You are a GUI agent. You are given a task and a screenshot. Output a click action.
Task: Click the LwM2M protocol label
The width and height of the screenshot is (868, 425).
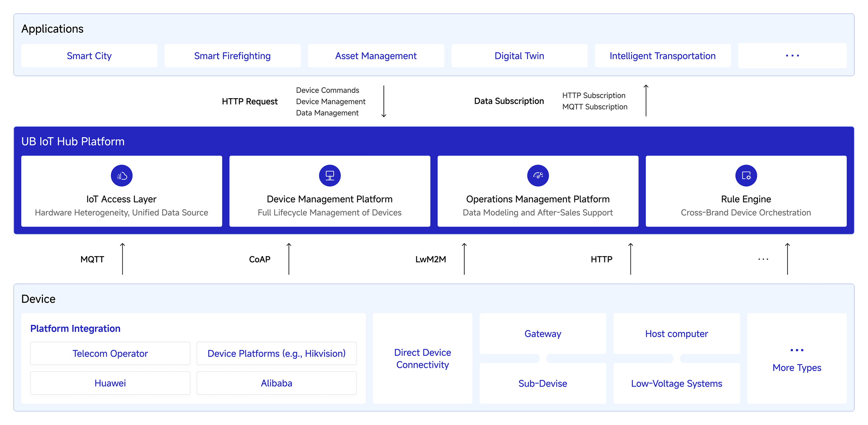[430, 259]
